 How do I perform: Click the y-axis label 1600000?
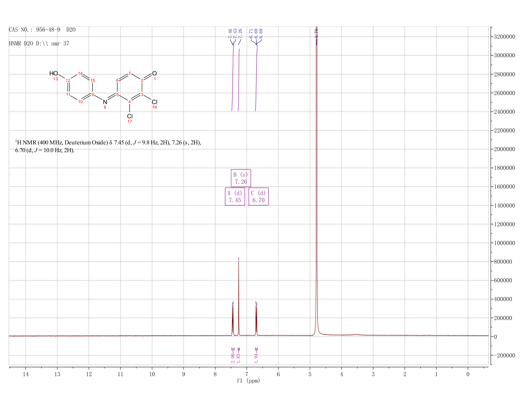(504, 187)
